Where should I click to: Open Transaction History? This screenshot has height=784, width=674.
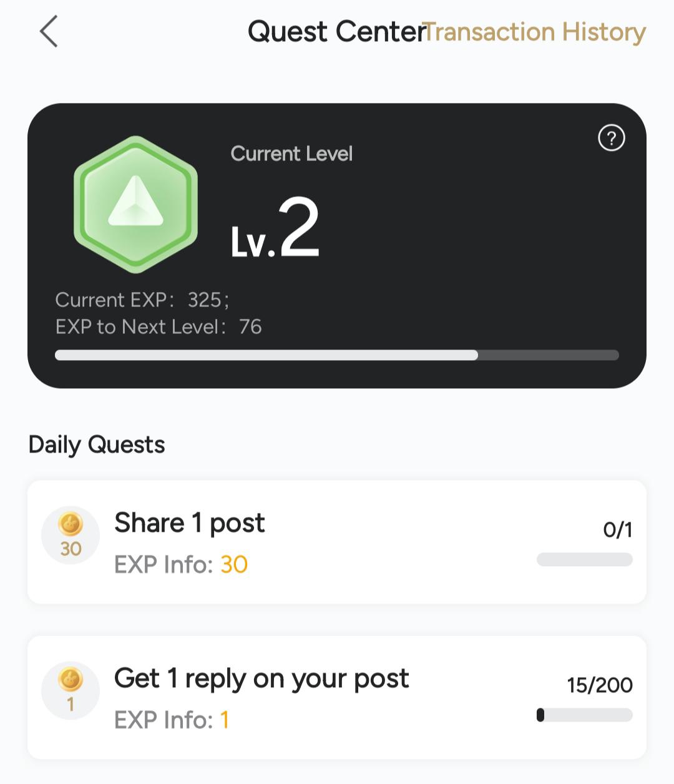click(537, 32)
